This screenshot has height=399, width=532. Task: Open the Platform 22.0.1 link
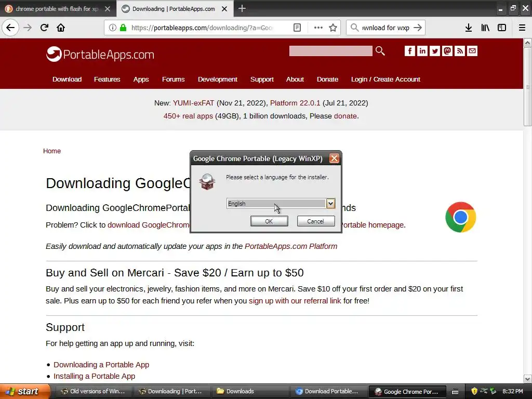click(x=295, y=103)
